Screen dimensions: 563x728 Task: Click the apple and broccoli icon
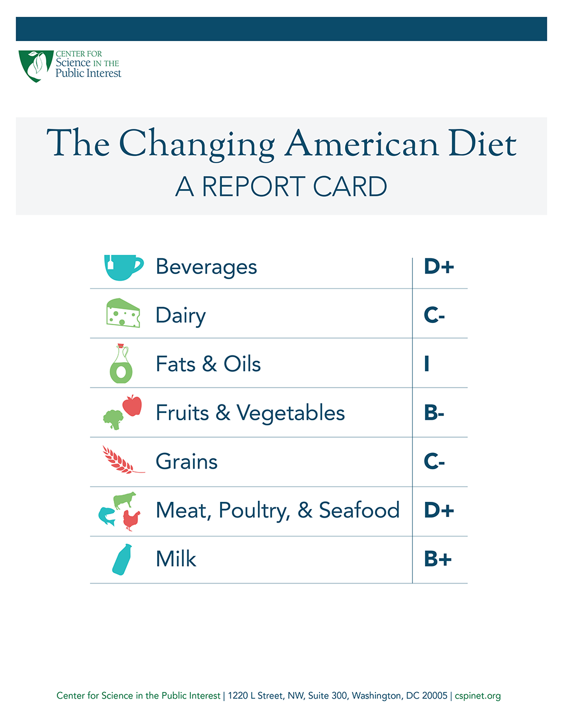[122, 412]
